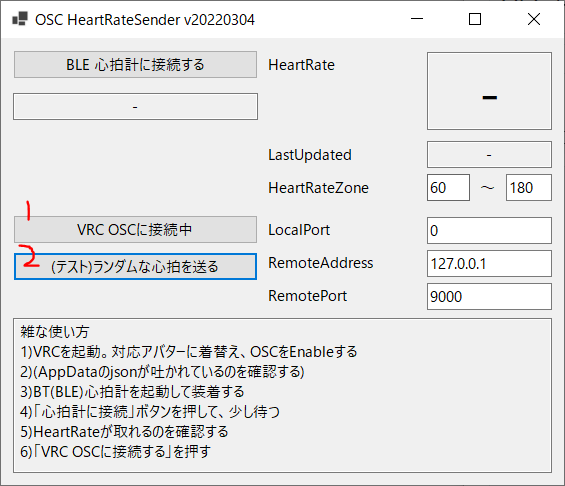Screen dimensions: 565x486
Task: Click the window title OSC HeartRateSender v20220304
Action: tap(145, 20)
